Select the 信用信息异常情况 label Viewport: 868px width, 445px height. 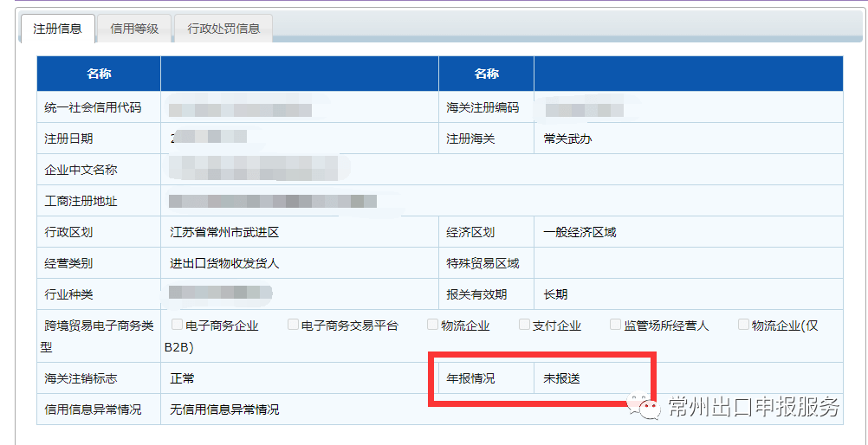pyautogui.click(x=93, y=410)
